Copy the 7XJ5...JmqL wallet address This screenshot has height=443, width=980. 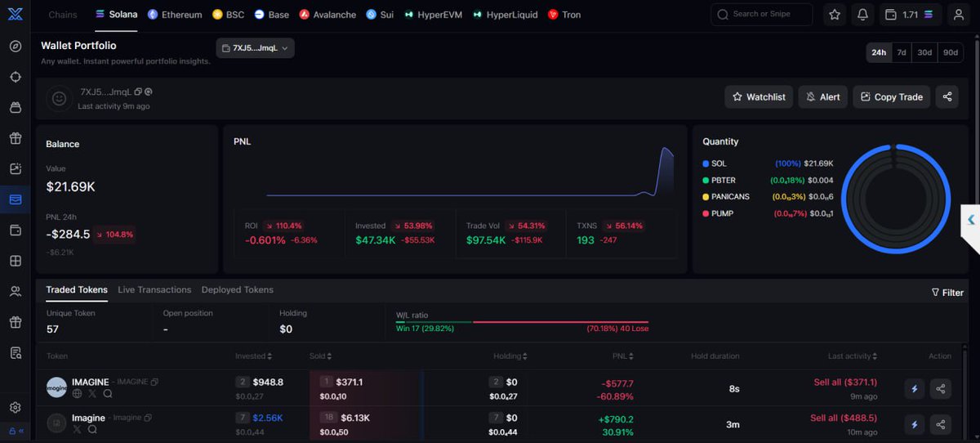click(138, 92)
